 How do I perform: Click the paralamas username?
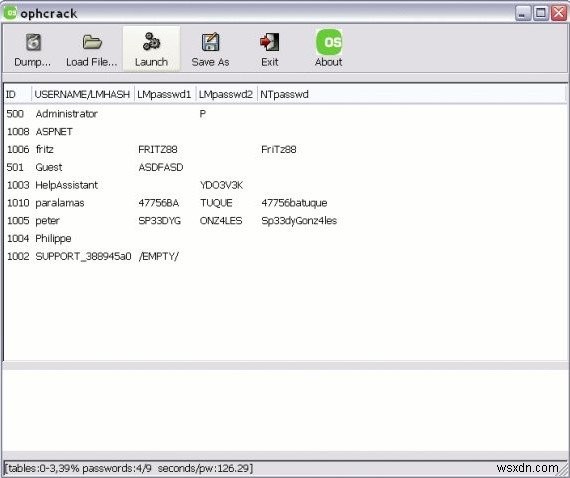point(60,203)
